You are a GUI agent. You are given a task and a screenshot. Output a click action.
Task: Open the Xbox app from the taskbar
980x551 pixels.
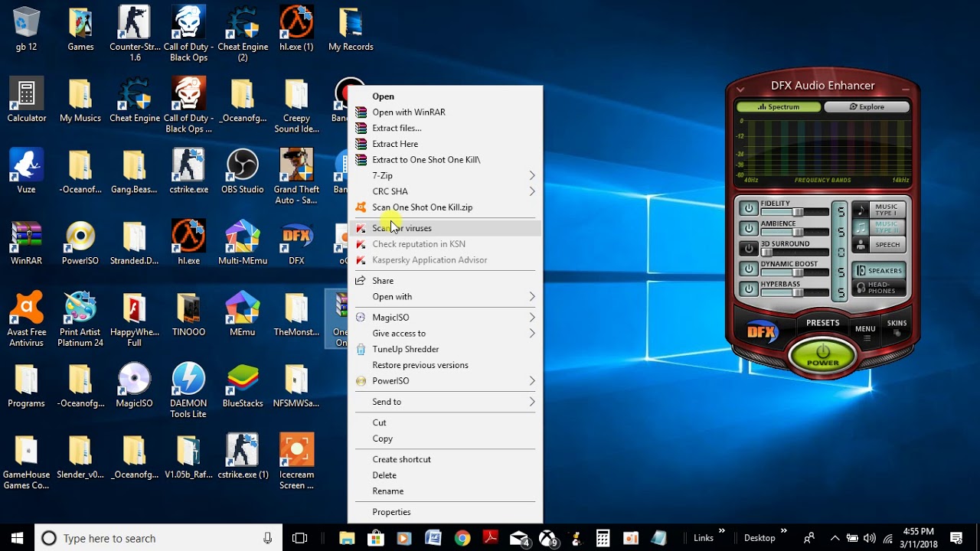[548, 538]
